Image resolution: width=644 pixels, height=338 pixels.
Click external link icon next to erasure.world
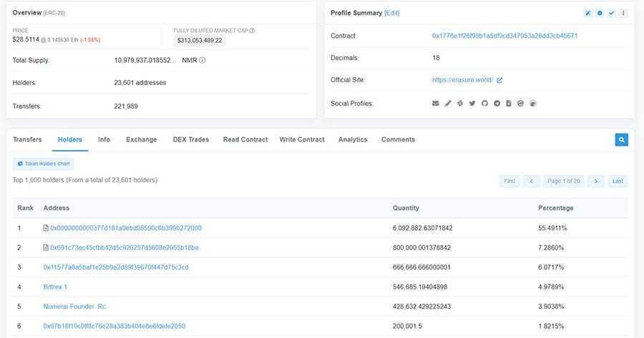tap(499, 80)
